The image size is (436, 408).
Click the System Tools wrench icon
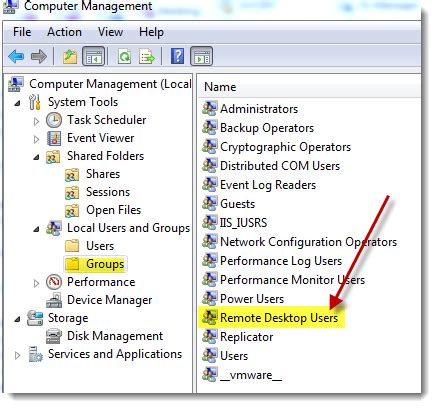(35, 102)
